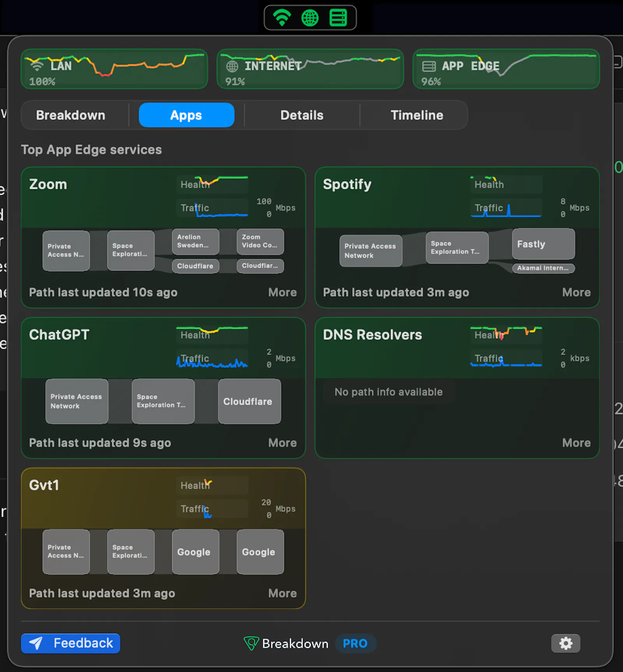Click More on the DNS Resolvers card

[x=577, y=443]
